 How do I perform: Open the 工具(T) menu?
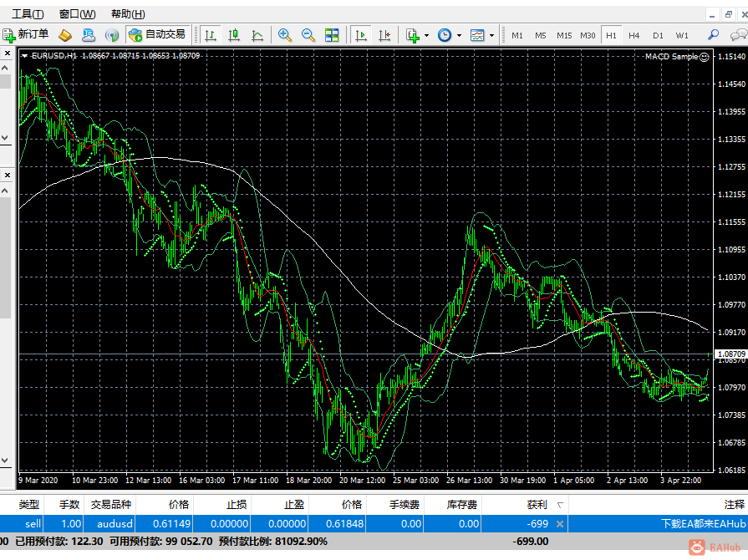(27, 14)
